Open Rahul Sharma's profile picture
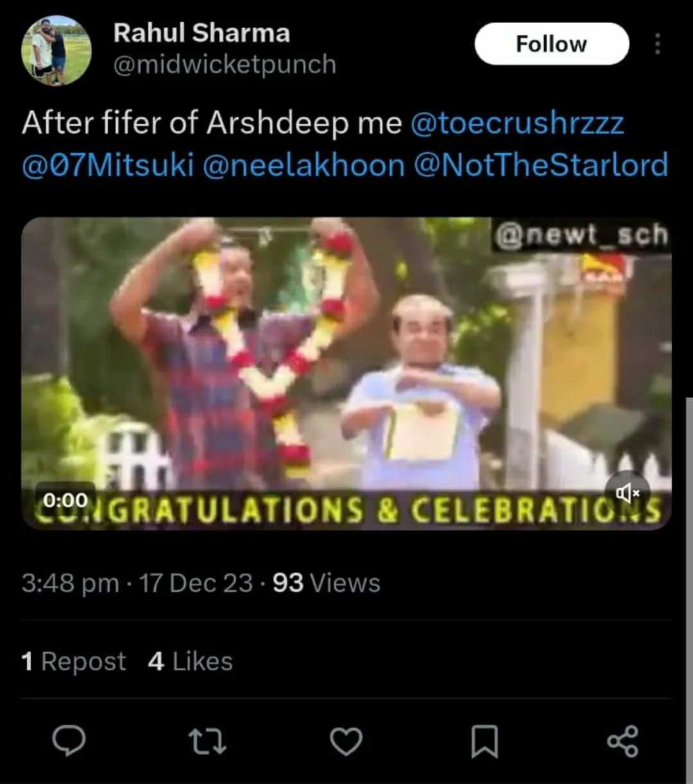 (56, 51)
